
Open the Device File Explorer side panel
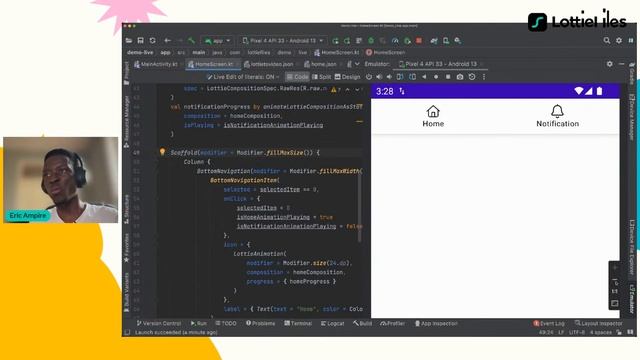point(632,248)
